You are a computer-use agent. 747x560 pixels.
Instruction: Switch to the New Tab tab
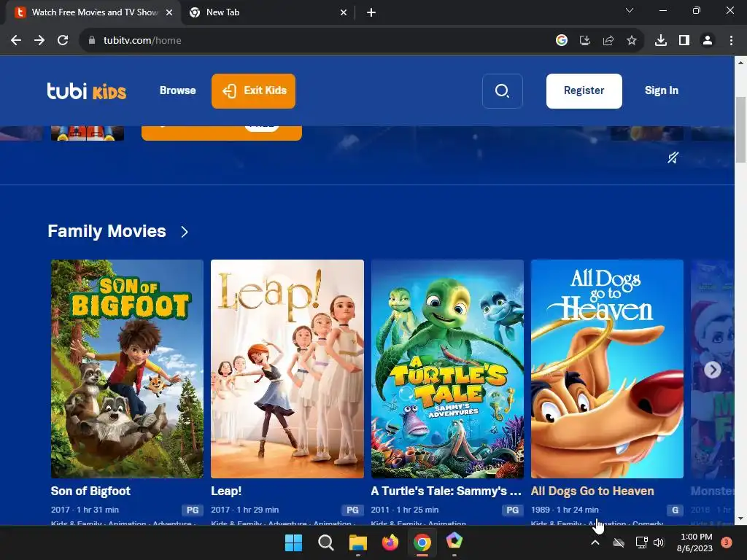click(x=268, y=13)
